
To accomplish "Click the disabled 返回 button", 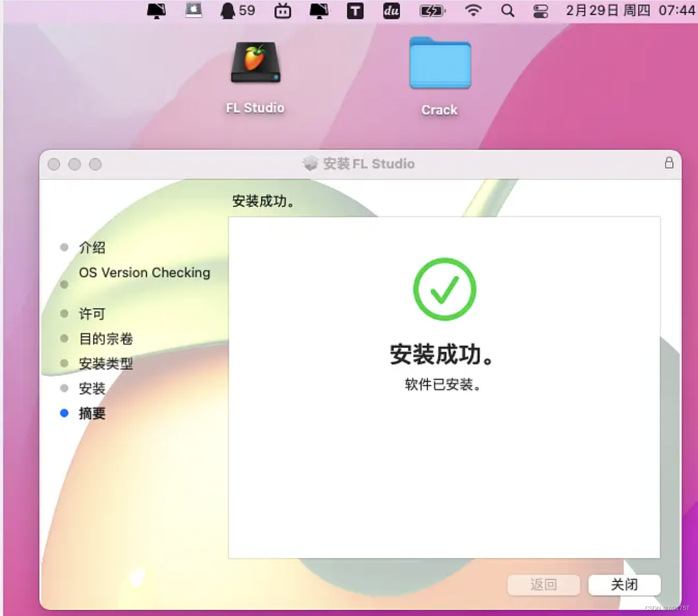I will [543, 585].
